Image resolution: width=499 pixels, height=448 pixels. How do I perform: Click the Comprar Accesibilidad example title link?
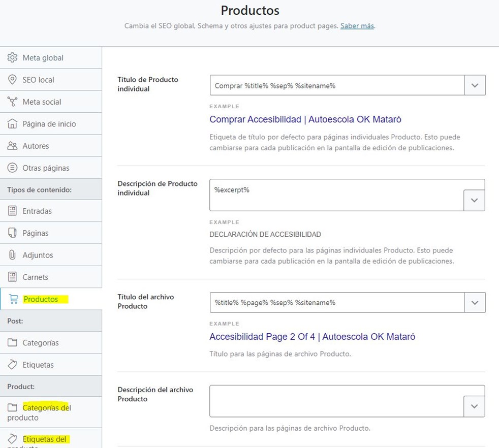305,119
